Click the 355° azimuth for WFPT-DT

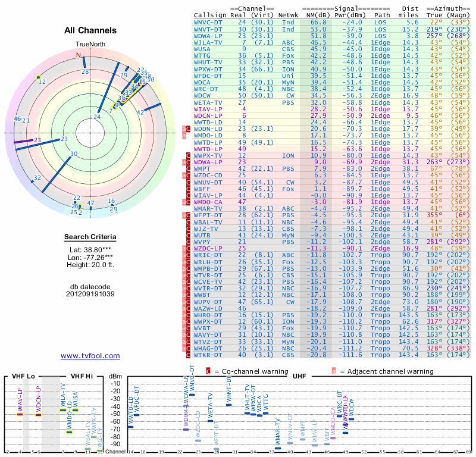point(434,215)
